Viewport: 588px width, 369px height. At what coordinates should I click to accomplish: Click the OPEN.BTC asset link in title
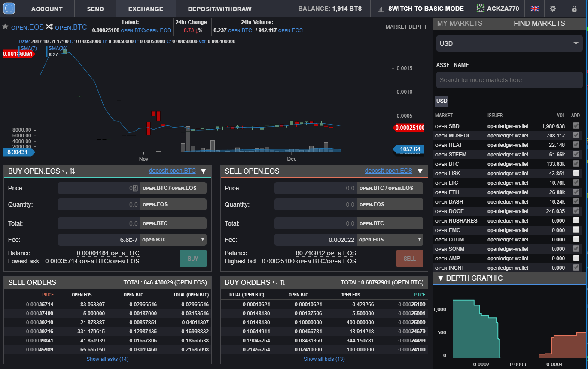click(x=71, y=27)
